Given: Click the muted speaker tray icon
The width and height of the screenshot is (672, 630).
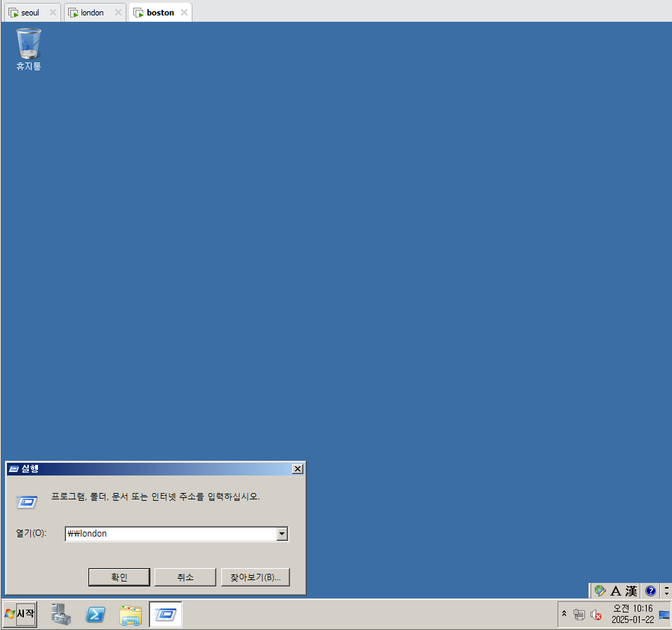Looking at the screenshot, I should 595,615.
